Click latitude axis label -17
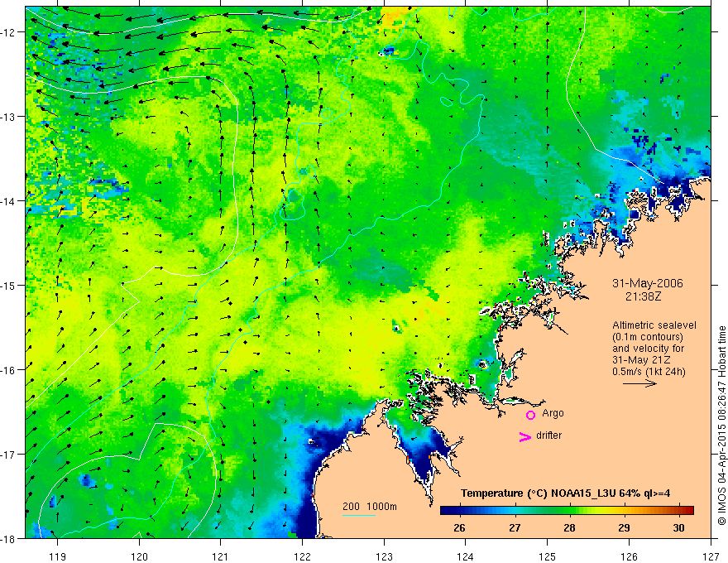Screen dimensions: 728x563 pos(9,454)
